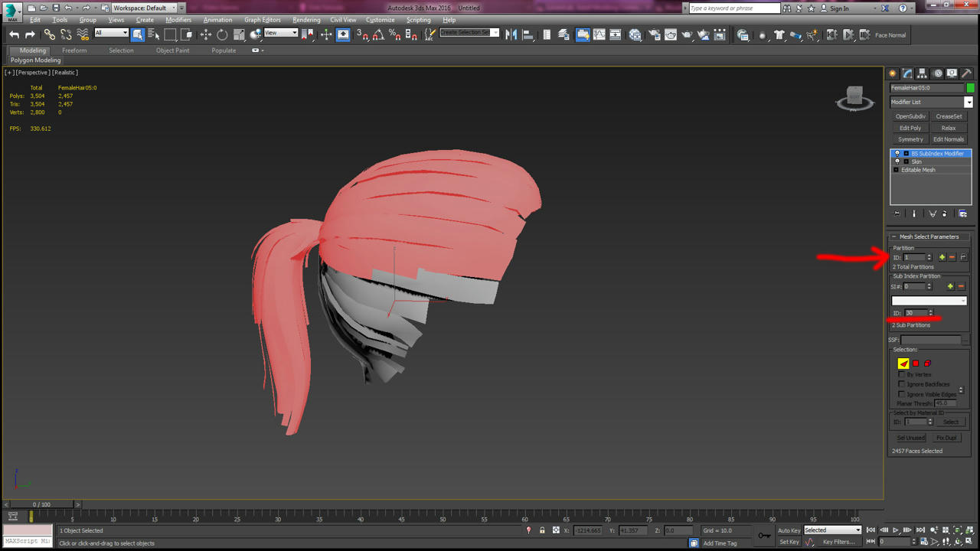Click the ViewCube in viewport corner
The width and height of the screenshot is (980, 551).
(x=854, y=99)
